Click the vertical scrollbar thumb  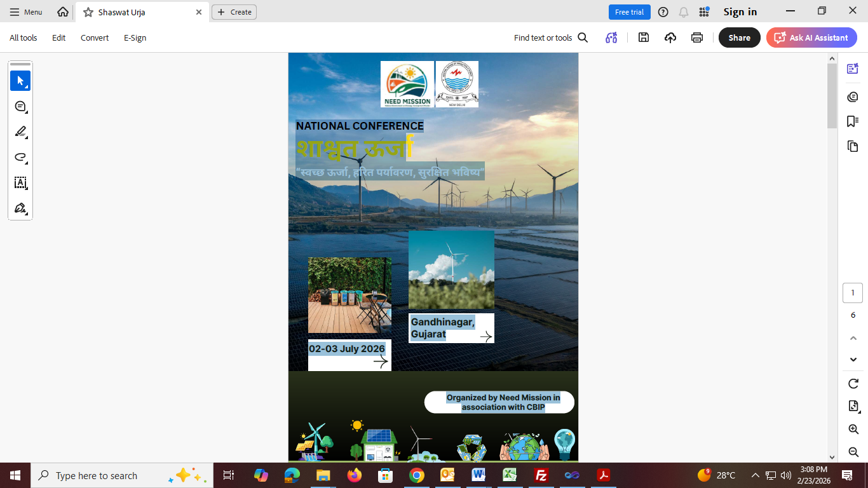click(x=832, y=95)
